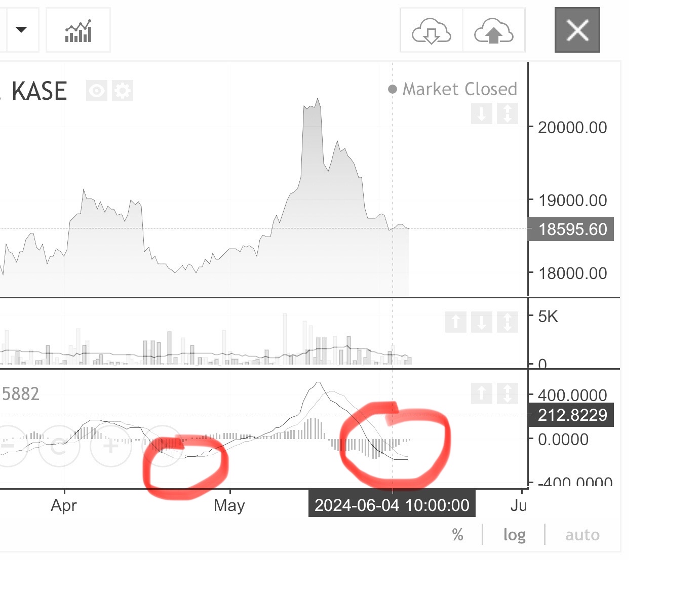
Task: Toggle auto scaling of the chart
Action: coord(582,535)
